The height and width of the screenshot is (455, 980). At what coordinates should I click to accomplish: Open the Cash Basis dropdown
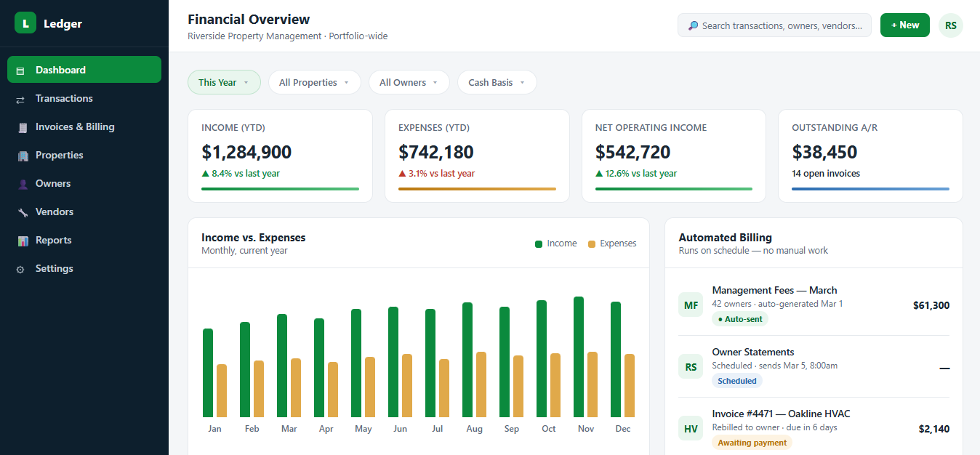[x=497, y=82]
